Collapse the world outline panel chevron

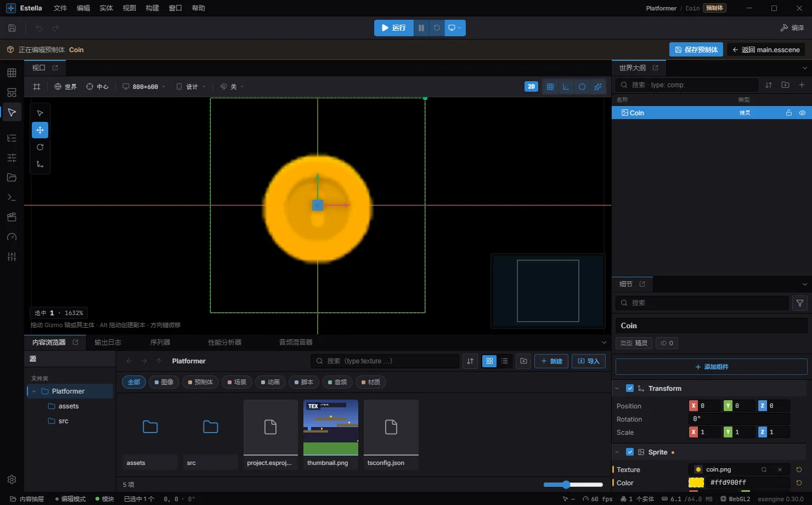click(x=805, y=68)
